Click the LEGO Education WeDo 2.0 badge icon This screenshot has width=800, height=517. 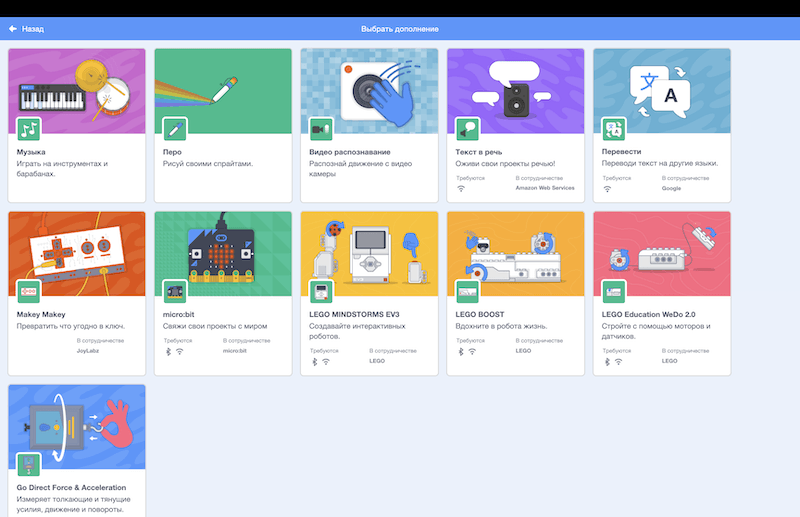coord(613,292)
